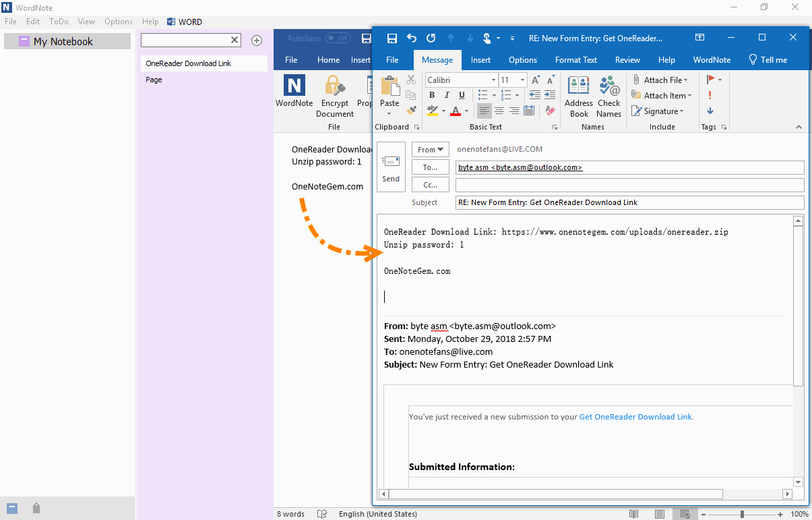Viewport: 812px width, 520px height.
Task: Run Check Names on recipients
Action: pos(608,96)
